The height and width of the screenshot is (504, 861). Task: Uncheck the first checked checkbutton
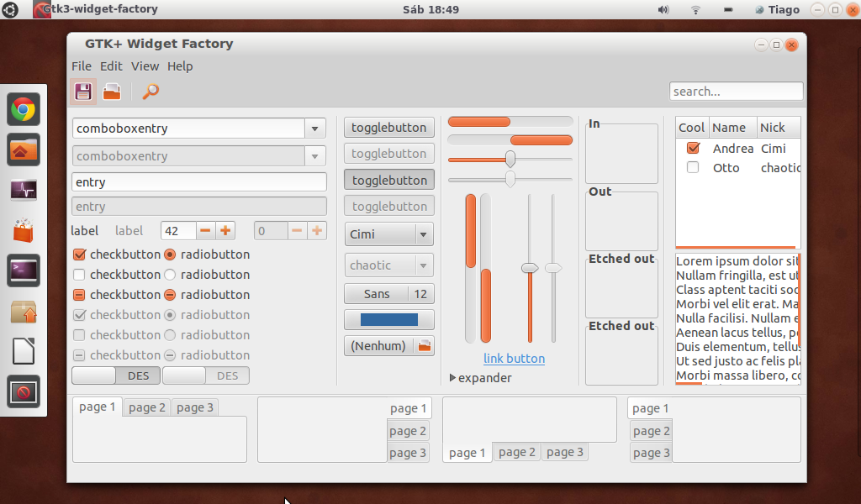pos(79,255)
